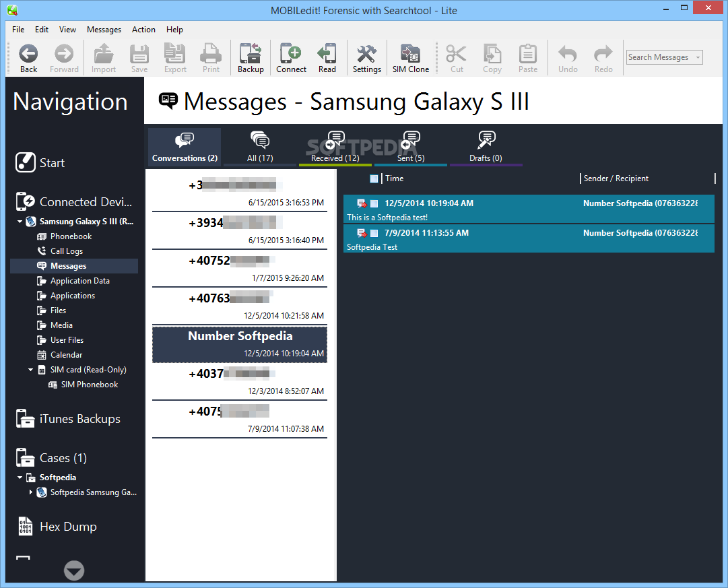Viewport: 728px width, 588px height.
Task: Open the Backup tool
Action: pos(251,58)
